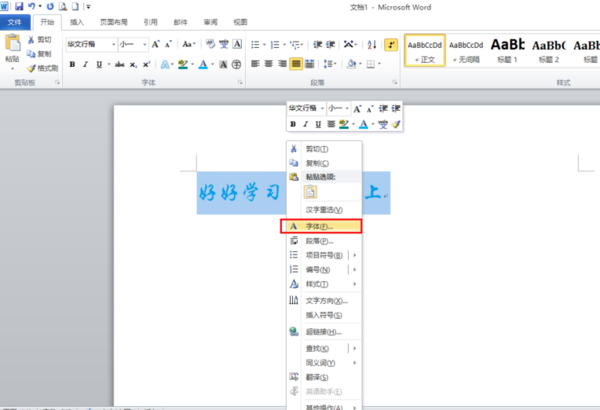Image resolution: width=600 pixels, height=410 pixels.
Task: Select the 正文 Normal style thumbnail
Action: (x=425, y=51)
